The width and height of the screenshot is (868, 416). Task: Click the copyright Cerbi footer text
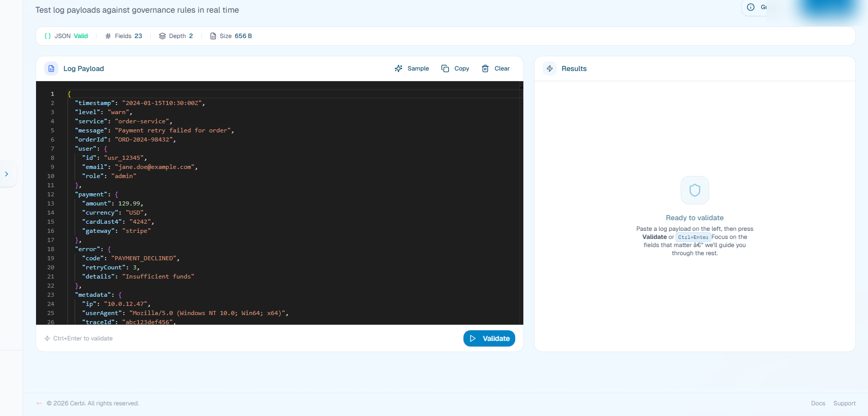(x=93, y=403)
